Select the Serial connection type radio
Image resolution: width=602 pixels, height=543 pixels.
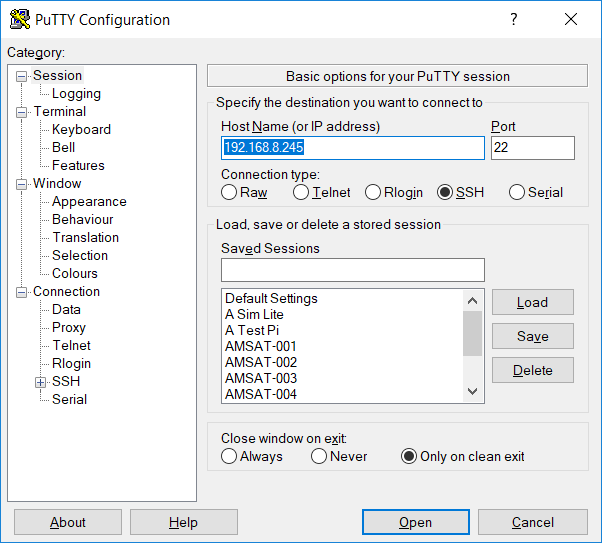click(517, 192)
